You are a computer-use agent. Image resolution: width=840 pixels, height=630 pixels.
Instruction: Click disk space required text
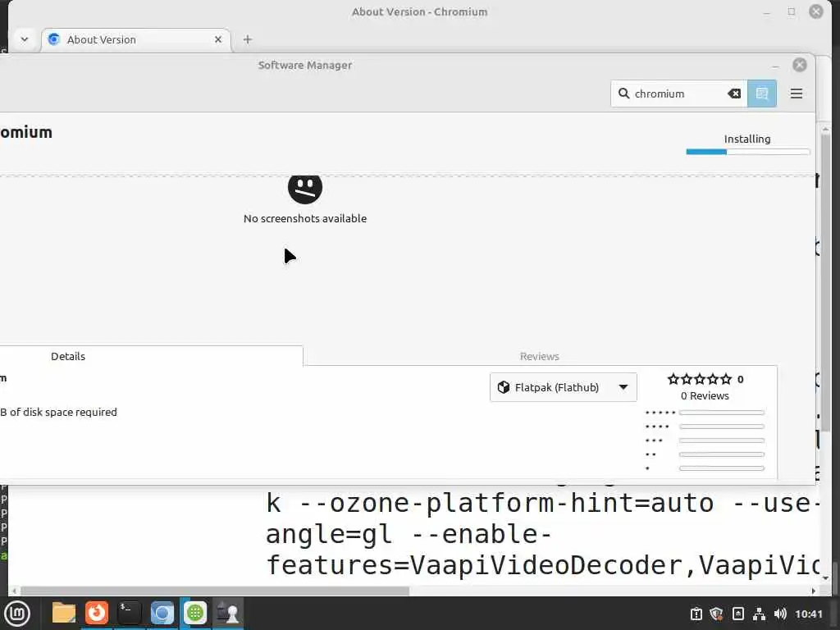[x=58, y=412]
